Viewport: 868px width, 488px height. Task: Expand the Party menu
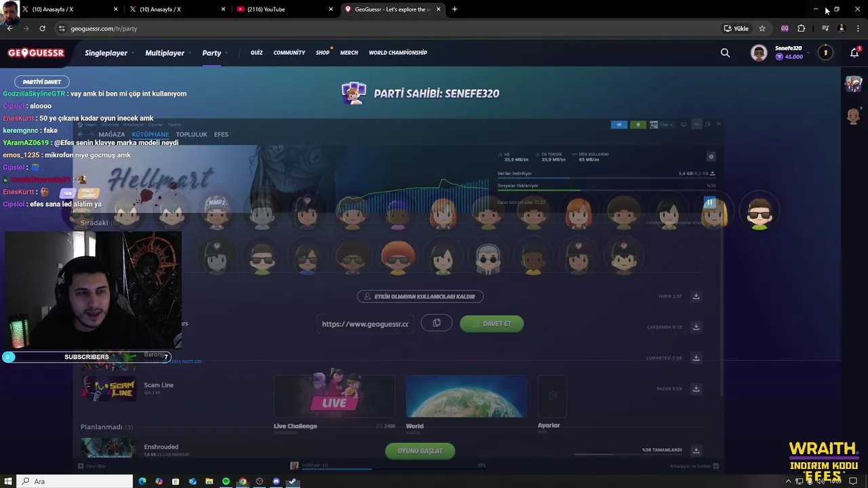(x=215, y=53)
